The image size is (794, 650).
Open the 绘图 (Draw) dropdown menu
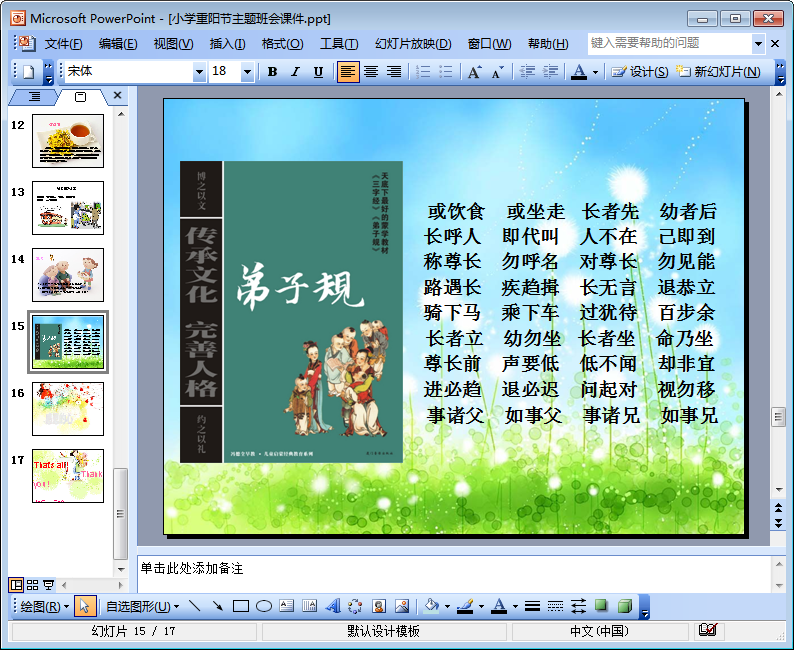click(x=45, y=606)
